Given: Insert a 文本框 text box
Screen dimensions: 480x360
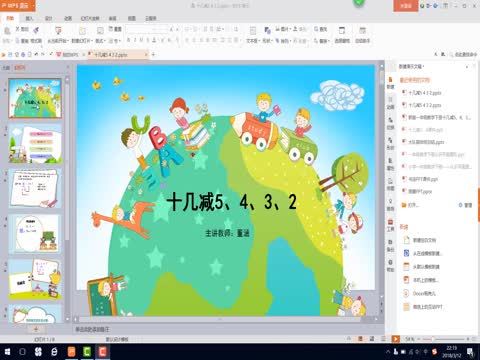Looking at the screenshot, I should [252, 34].
